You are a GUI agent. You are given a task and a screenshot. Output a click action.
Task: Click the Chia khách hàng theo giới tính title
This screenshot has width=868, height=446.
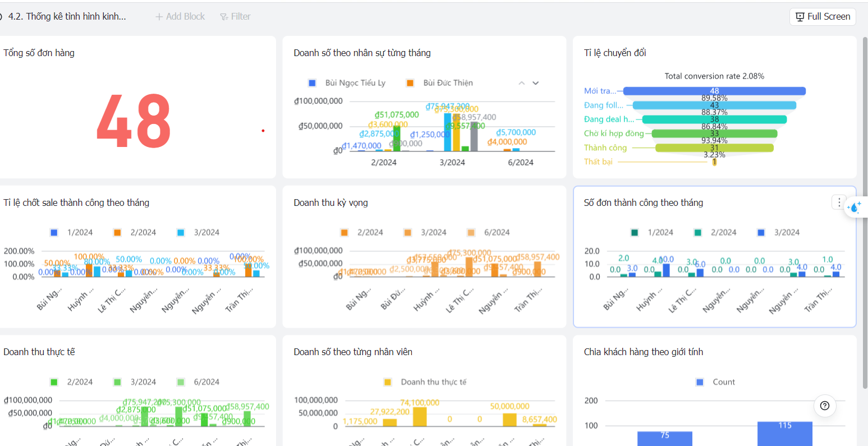coord(643,352)
